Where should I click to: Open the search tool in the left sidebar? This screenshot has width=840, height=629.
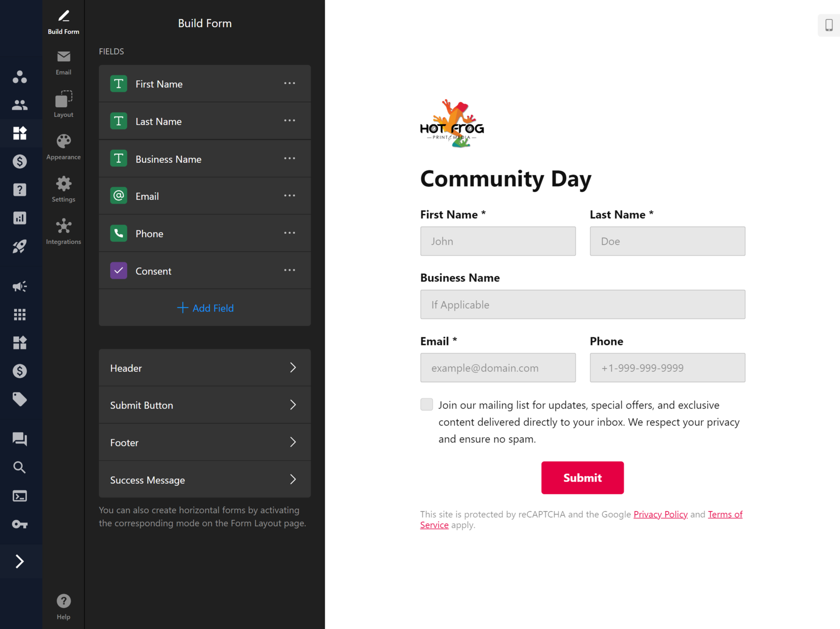(20, 467)
